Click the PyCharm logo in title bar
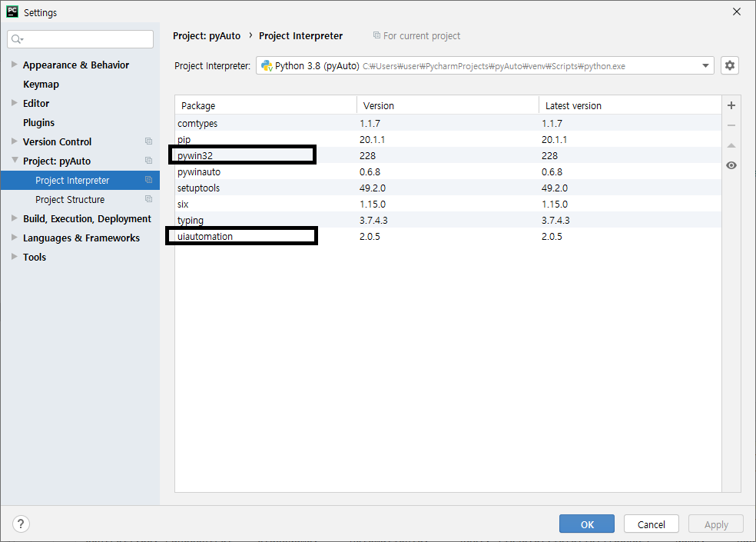This screenshot has height=542, width=756. pos(12,12)
